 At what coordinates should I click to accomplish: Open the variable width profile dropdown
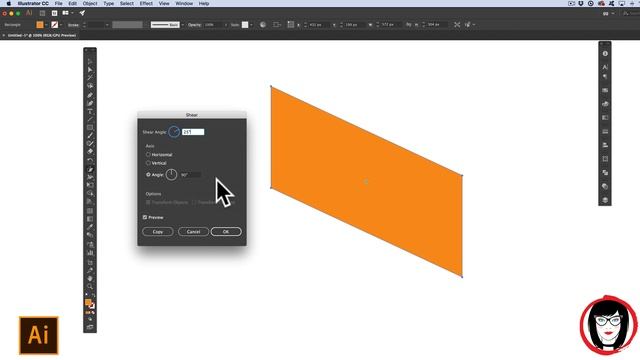[x=127, y=25]
